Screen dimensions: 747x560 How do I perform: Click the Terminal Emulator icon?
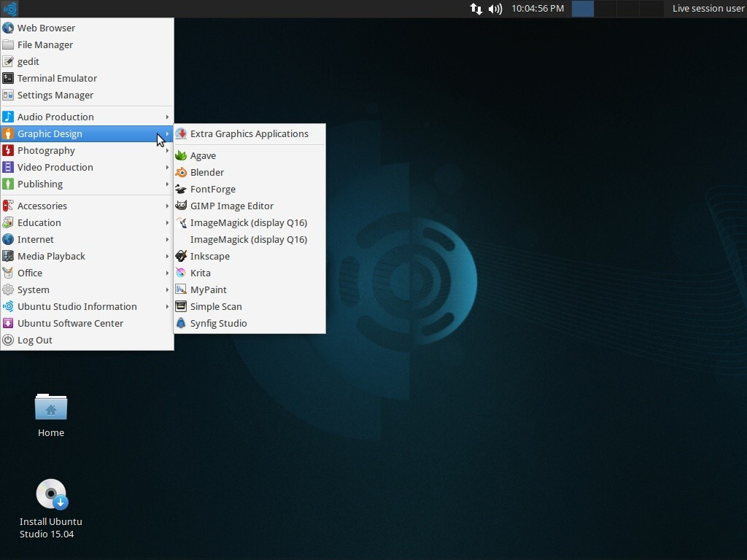[x=8, y=78]
